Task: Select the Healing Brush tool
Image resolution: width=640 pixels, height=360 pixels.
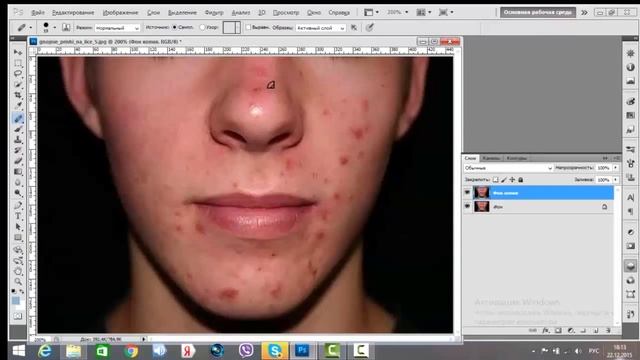Action: 18,119
